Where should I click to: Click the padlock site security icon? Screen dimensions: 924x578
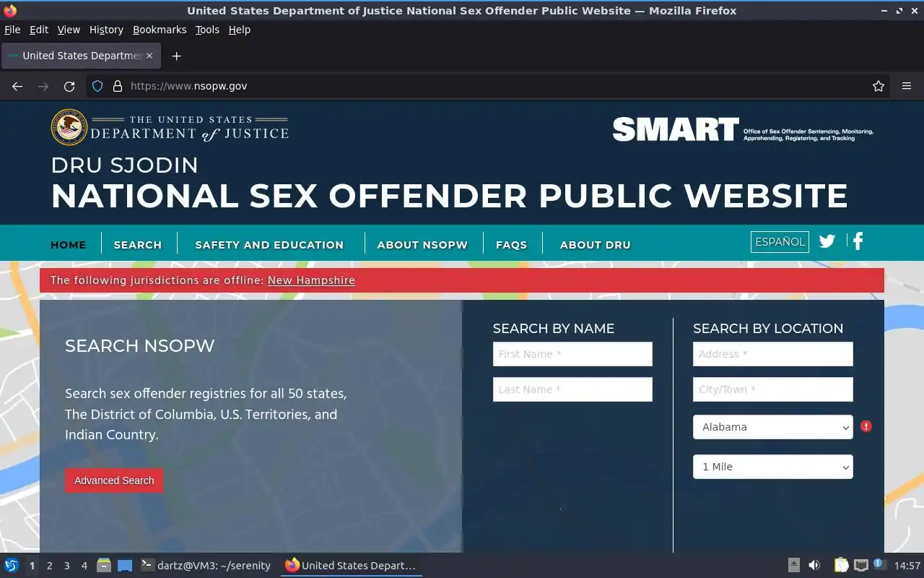[x=118, y=86]
